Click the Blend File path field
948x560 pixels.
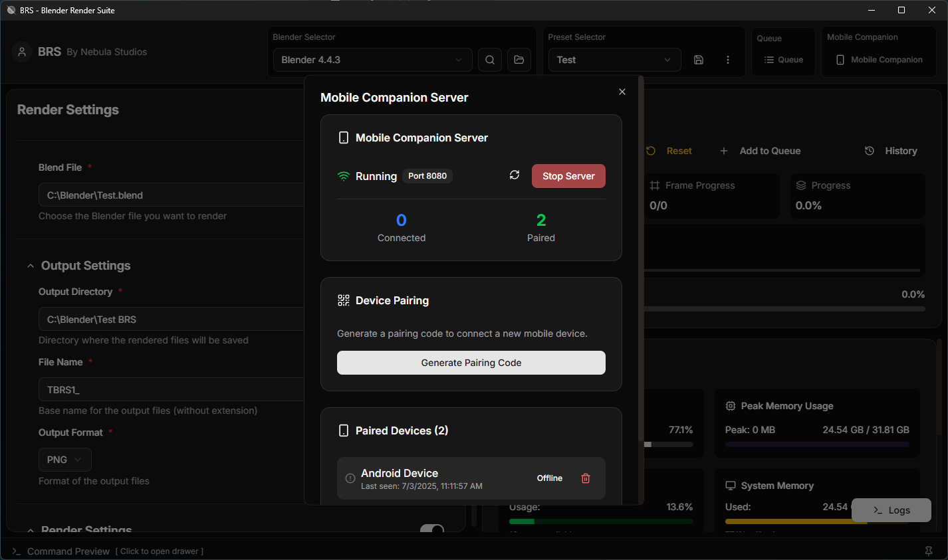click(172, 195)
